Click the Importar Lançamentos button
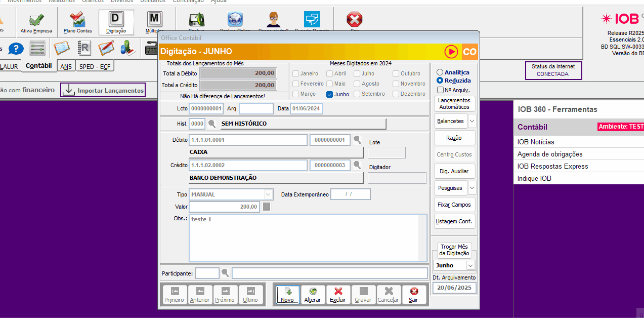The image size is (644, 318). click(x=103, y=90)
